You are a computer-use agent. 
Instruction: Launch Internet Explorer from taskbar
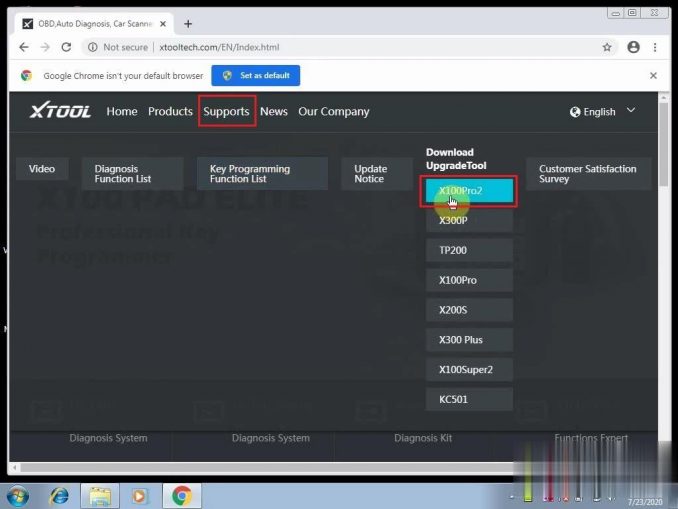click(59, 496)
